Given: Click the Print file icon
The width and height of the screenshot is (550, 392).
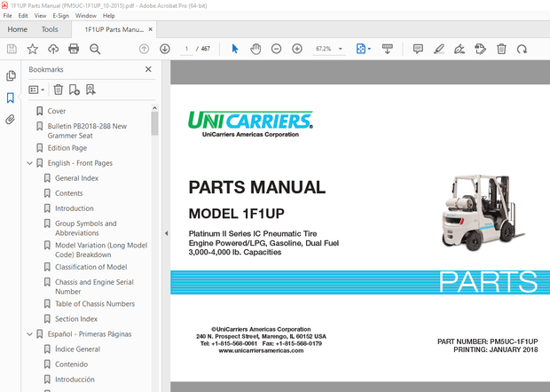Looking at the screenshot, I should coord(75,49).
